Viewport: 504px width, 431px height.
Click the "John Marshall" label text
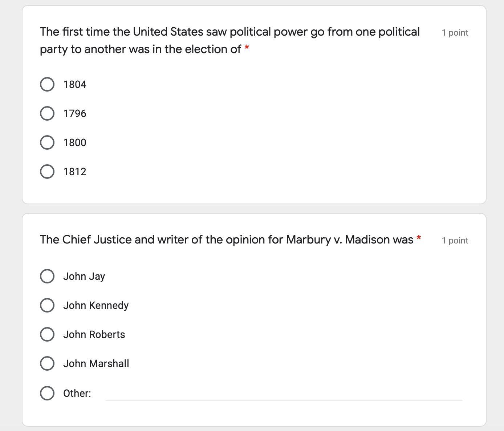click(96, 363)
